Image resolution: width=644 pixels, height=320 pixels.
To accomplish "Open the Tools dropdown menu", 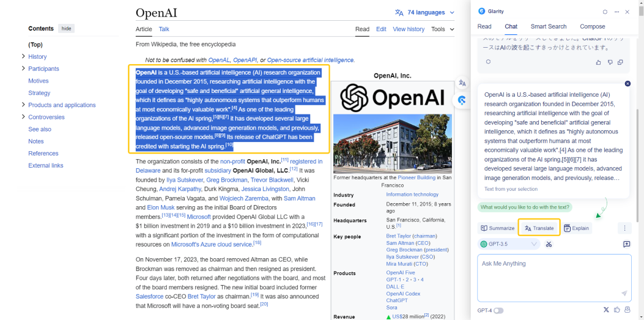I will pyautogui.click(x=443, y=29).
